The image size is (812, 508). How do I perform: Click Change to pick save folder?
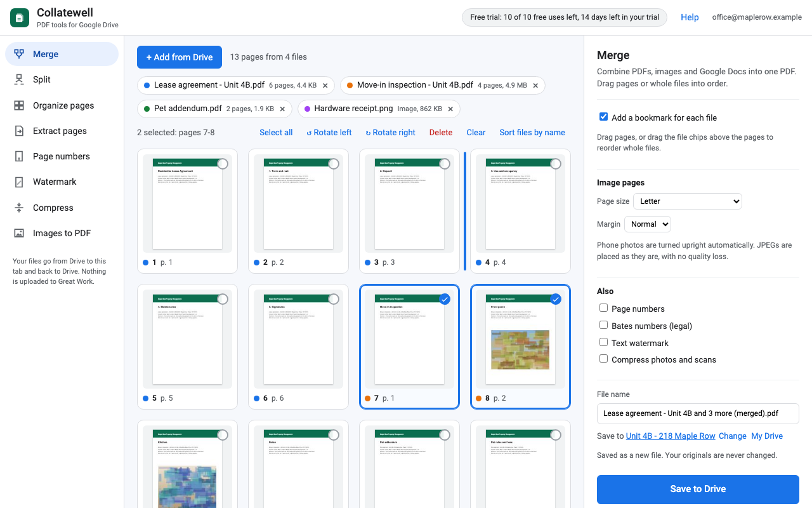tap(733, 436)
